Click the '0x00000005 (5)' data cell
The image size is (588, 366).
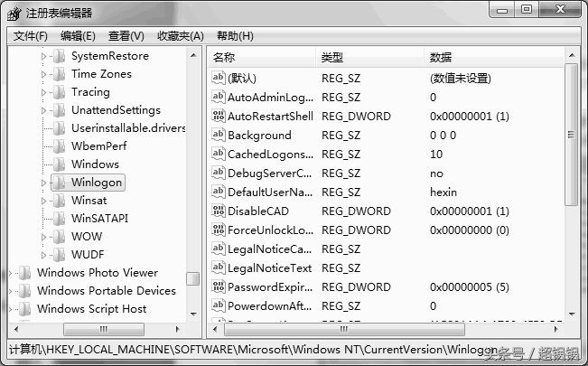tap(469, 287)
